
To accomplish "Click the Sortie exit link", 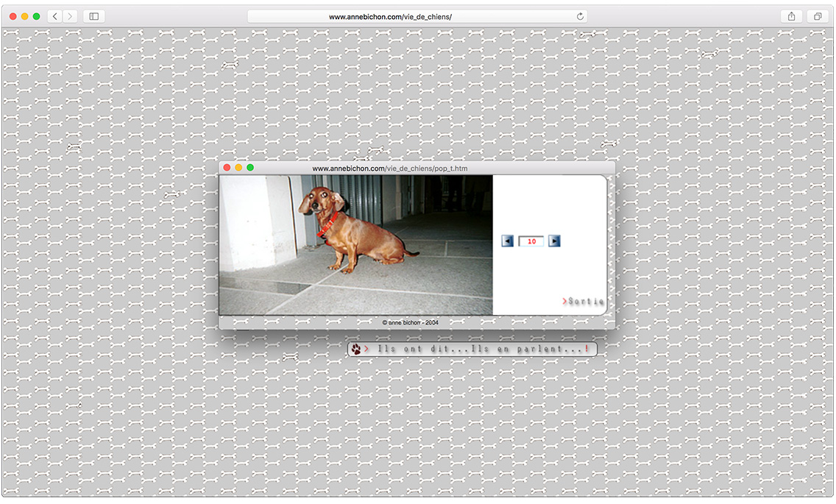I will pos(584,301).
